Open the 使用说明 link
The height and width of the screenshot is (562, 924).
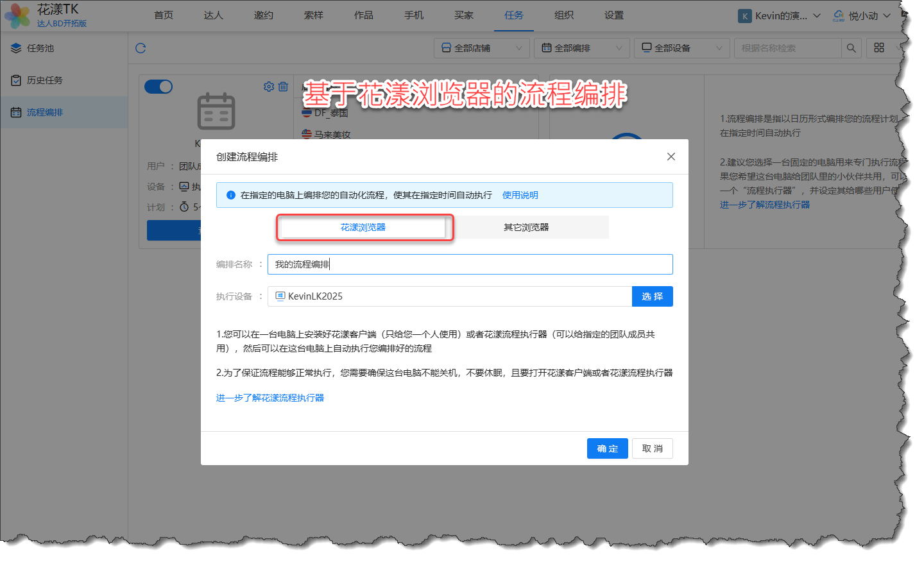coord(520,195)
